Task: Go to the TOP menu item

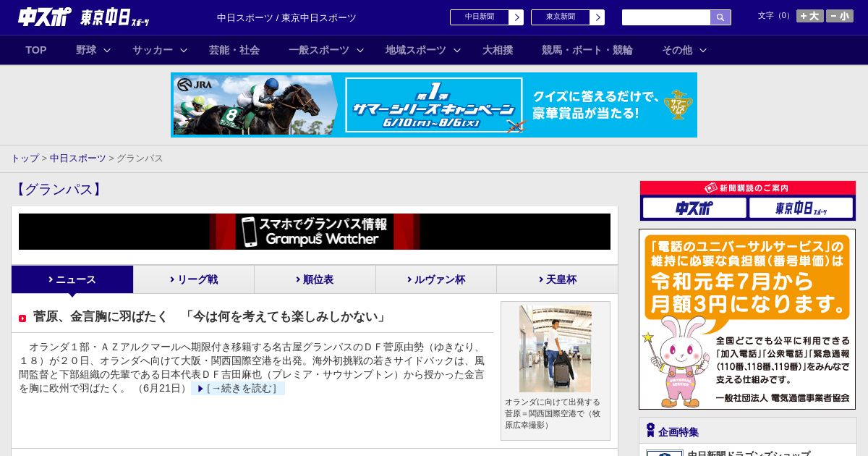Action: (36, 50)
